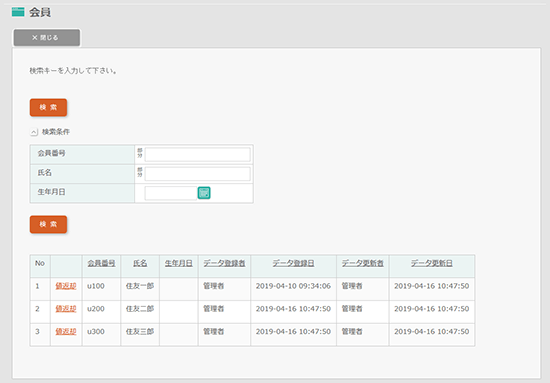Focus the 氏名 search input field

point(197,174)
